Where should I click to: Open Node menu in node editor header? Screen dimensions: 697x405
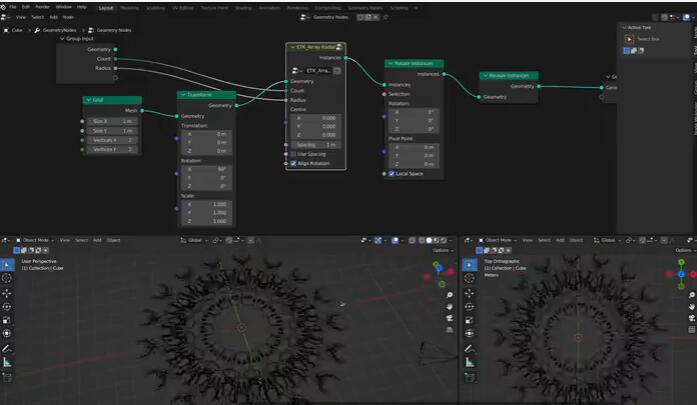click(x=68, y=17)
